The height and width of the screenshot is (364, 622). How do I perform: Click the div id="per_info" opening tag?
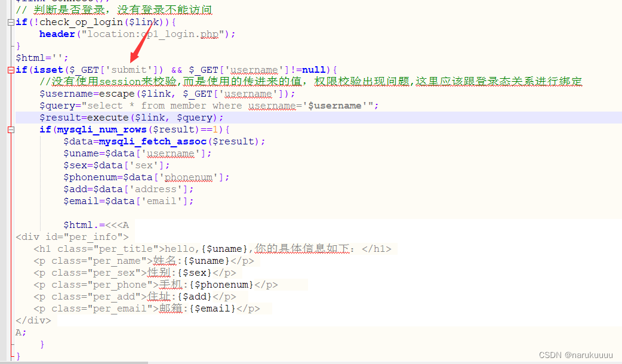click(x=72, y=237)
